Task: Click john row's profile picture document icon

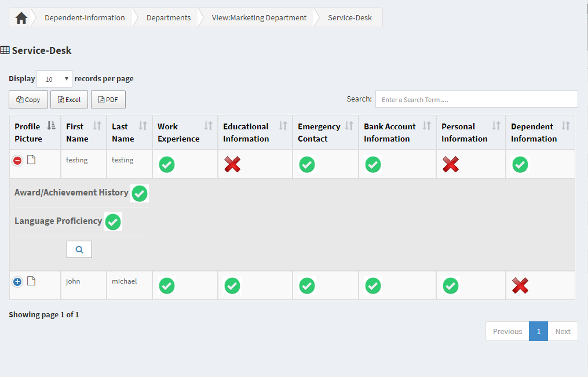Action: pos(31,281)
